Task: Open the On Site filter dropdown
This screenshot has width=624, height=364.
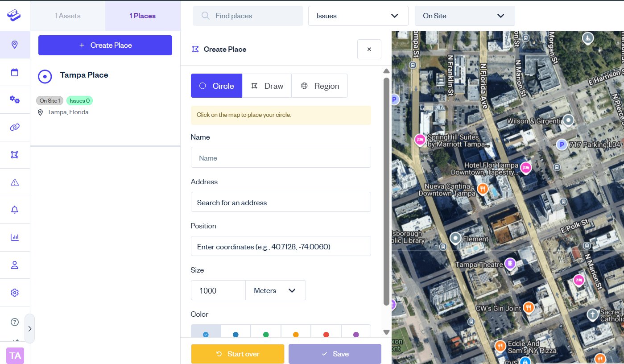Action: click(x=464, y=16)
